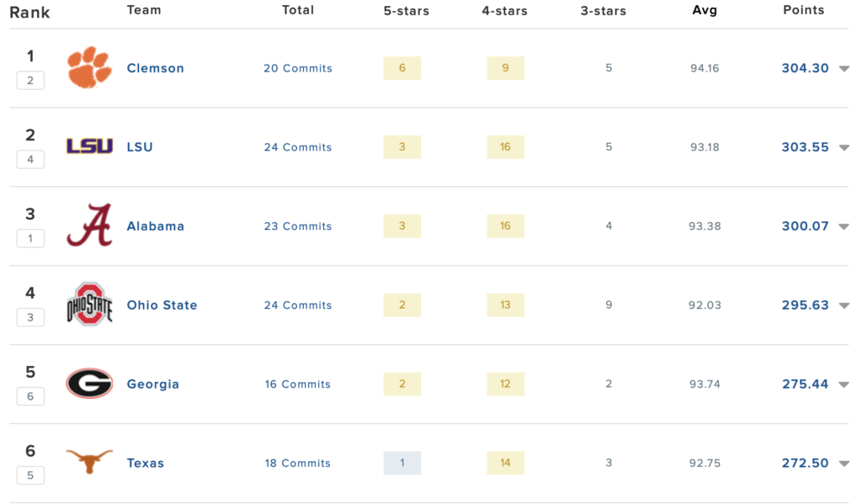
Task: Open the Clemson team page
Action: click(155, 68)
